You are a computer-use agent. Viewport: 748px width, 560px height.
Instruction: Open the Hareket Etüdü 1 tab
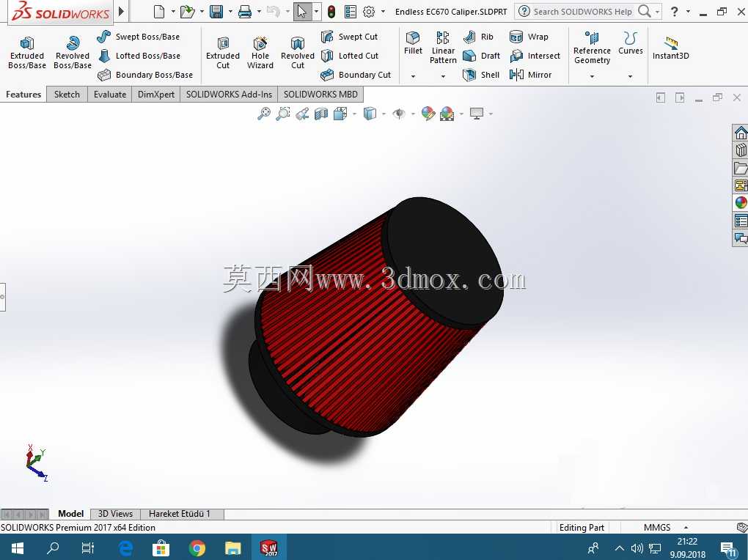[x=180, y=514]
